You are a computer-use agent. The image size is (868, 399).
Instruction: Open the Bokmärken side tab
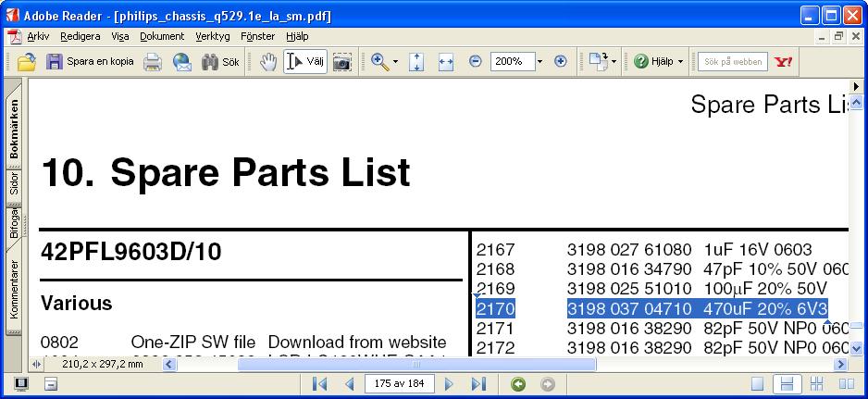pos(14,130)
